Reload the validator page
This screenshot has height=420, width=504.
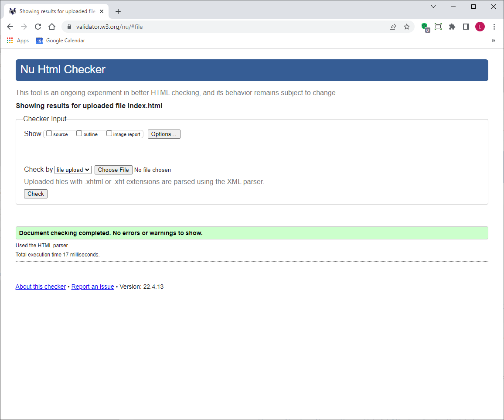click(37, 26)
